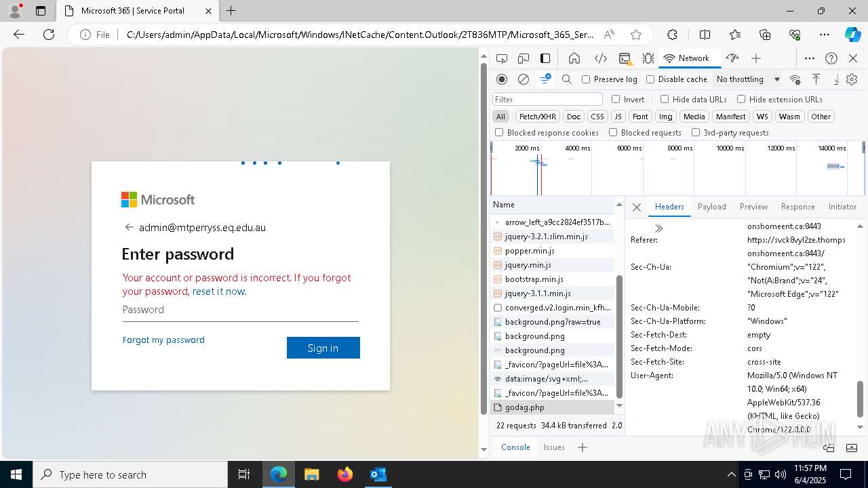Check Blocked requests checkbox

(613, 133)
